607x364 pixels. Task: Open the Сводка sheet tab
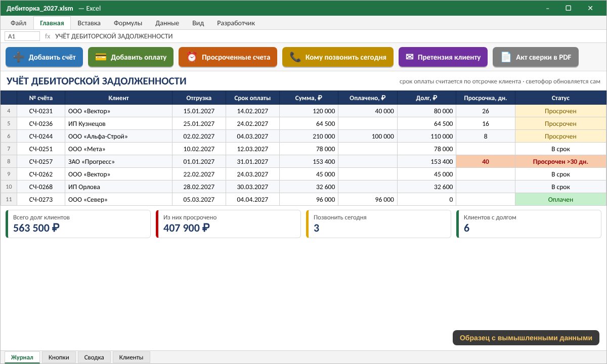94,357
